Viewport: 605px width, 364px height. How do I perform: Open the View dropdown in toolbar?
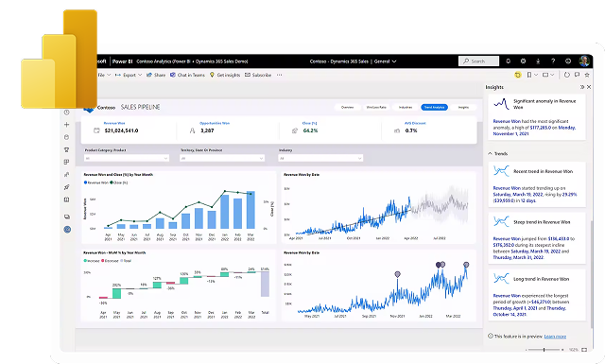click(548, 75)
